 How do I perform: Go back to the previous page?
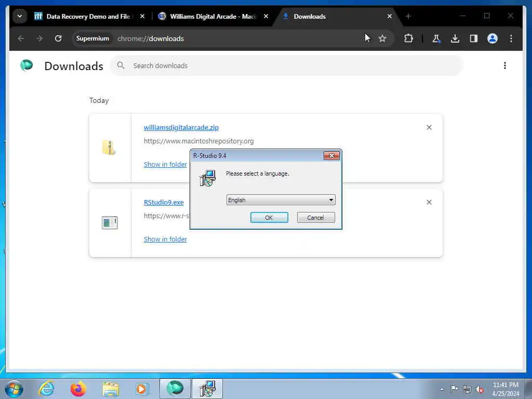(21, 38)
